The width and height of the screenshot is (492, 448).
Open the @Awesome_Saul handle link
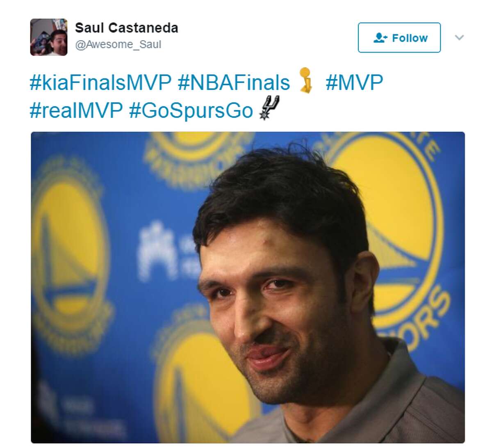[x=118, y=44]
